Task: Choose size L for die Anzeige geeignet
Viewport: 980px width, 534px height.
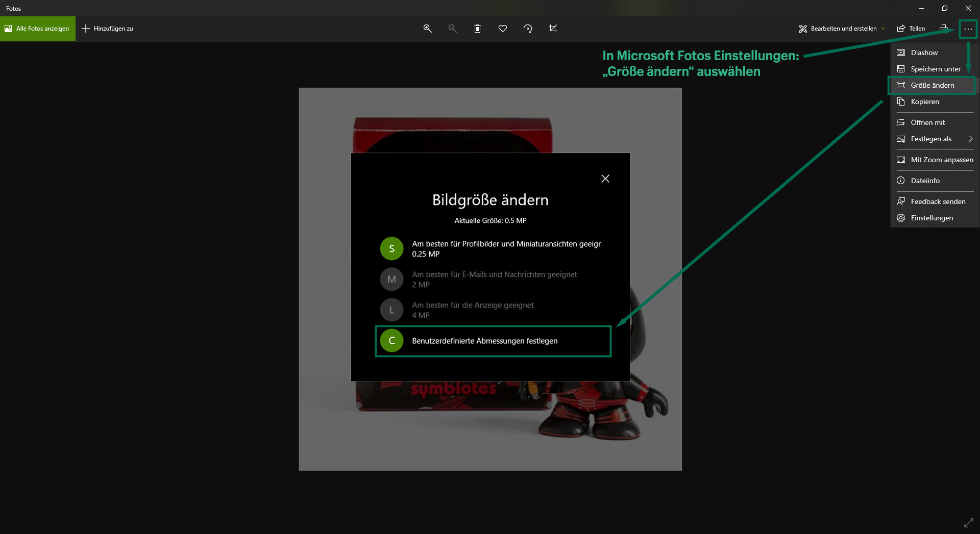Action: tap(391, 310)
